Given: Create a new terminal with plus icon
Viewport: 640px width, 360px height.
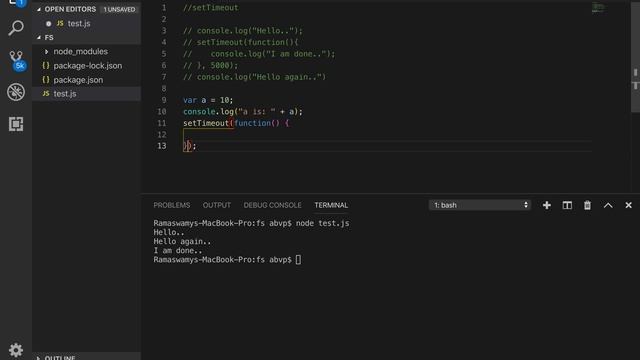Looking at the screenshot, I should coord(547,205).
